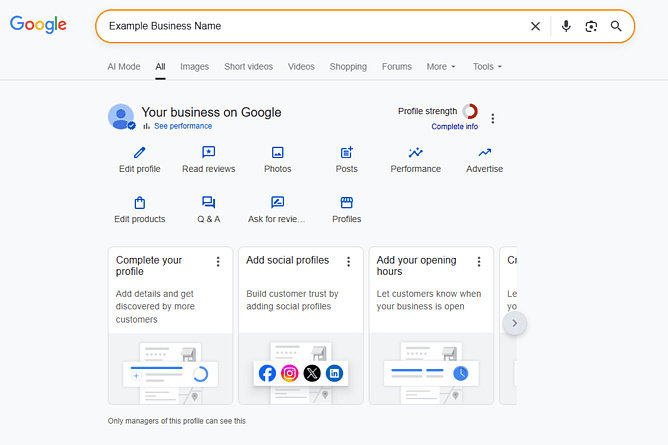
Task: Open the Advertise trend arrow icon
Action: (x=484, y=153)
